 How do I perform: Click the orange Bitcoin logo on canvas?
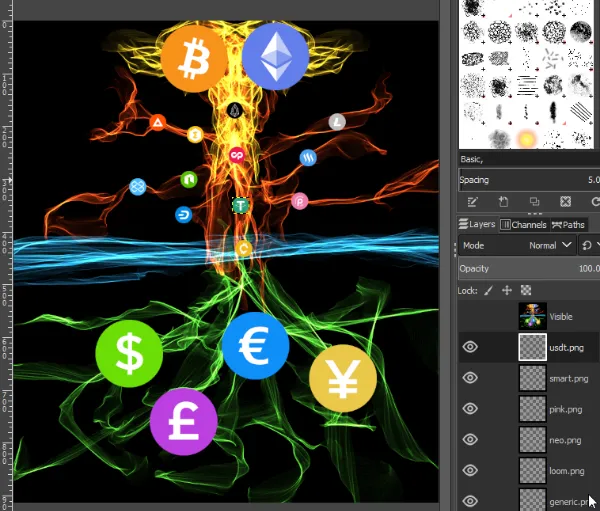tap(194, 59)
